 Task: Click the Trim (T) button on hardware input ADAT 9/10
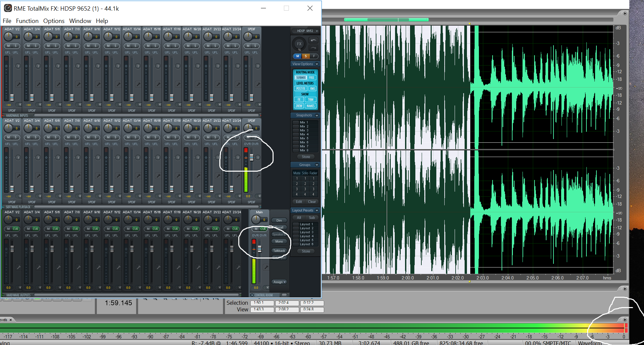pos(98,66)
